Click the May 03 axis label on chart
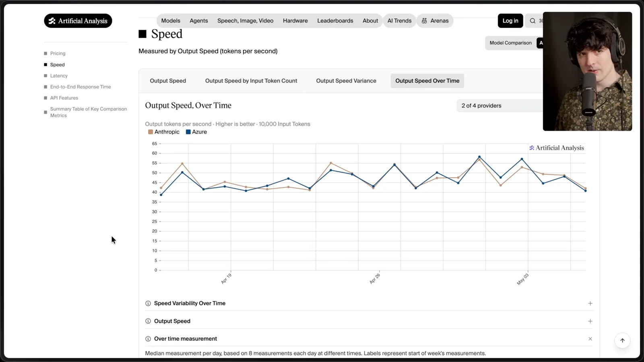Image resolution: width=644 pixels, height=362 pixels. (x=523, y=279)
